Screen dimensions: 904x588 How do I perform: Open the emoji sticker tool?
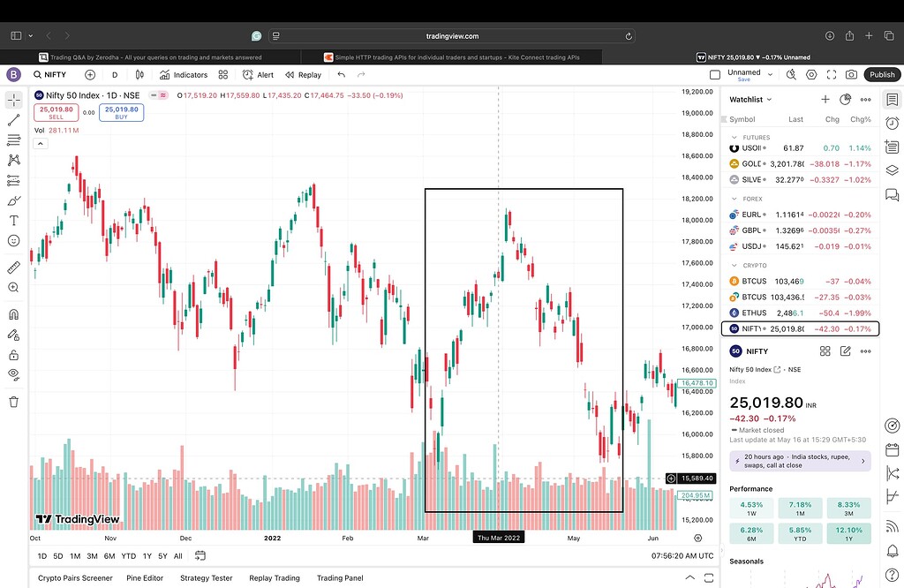(12, 242)
